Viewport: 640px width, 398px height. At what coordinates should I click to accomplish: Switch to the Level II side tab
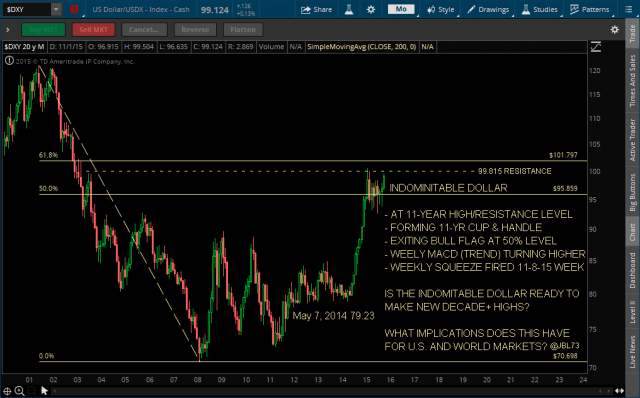(632, 312)
